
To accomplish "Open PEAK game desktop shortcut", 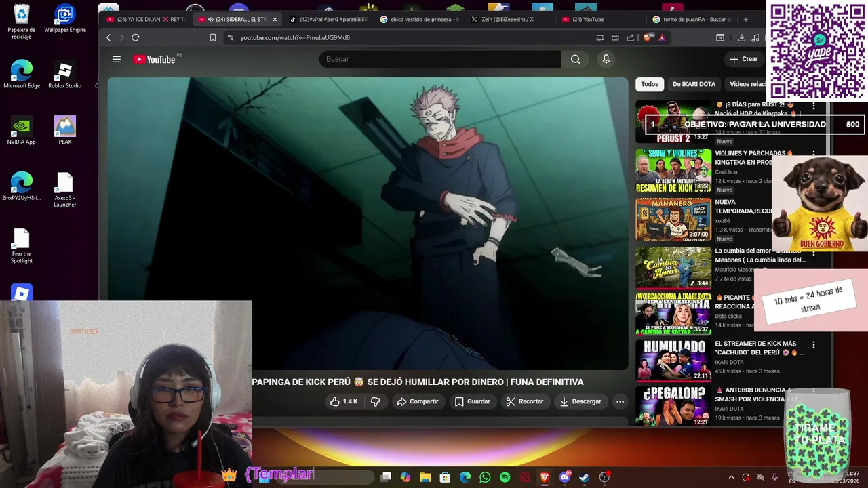I will tap(64, 131).
